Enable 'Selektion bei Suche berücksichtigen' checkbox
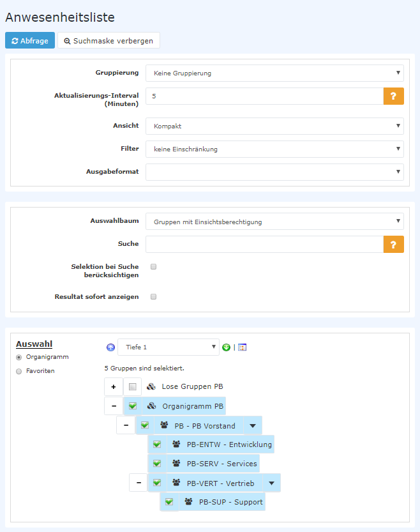Screen dimensions: 420x532 click(x=153, y=266)
